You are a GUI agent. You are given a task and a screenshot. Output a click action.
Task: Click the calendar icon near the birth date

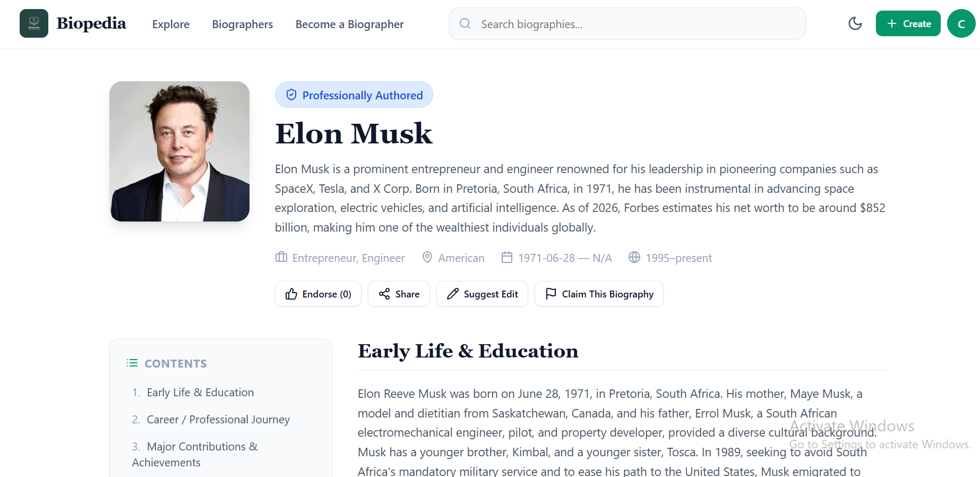point(508,257)
